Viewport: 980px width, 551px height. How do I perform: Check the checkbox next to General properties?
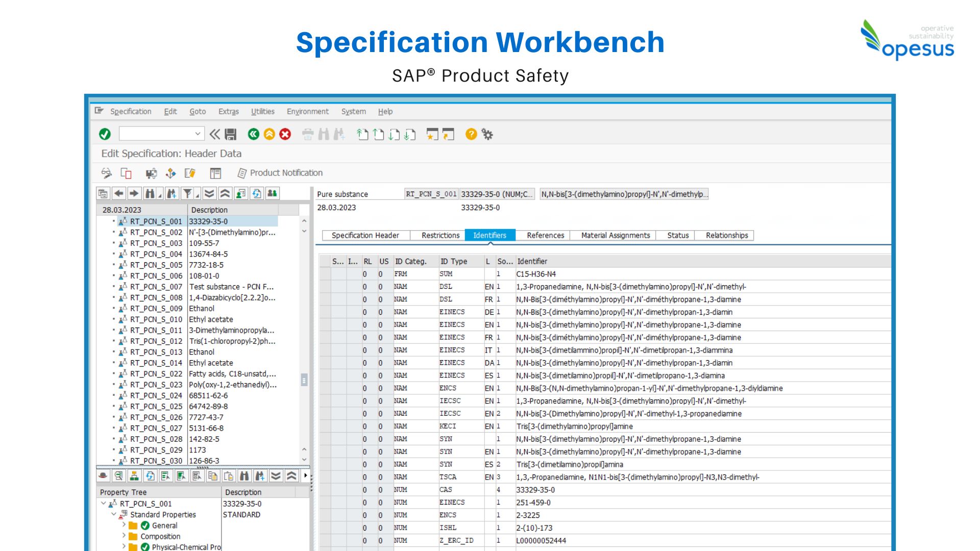[145, 525]
